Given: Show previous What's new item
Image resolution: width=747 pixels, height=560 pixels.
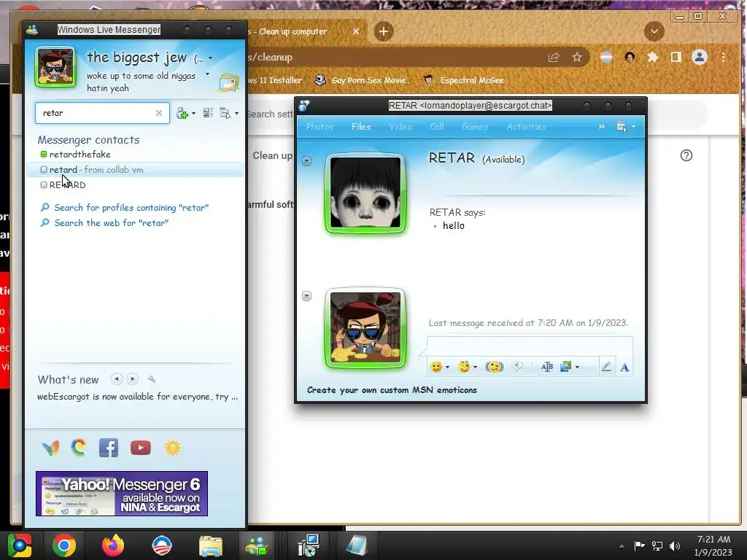Looking at the screenshot, I should 117,379.
